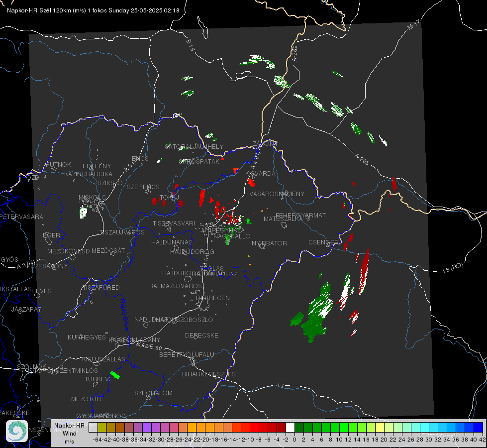Pick the dark blue swatch at value 42
Viewport: 487px width, 448px height.
pos(479,427)
